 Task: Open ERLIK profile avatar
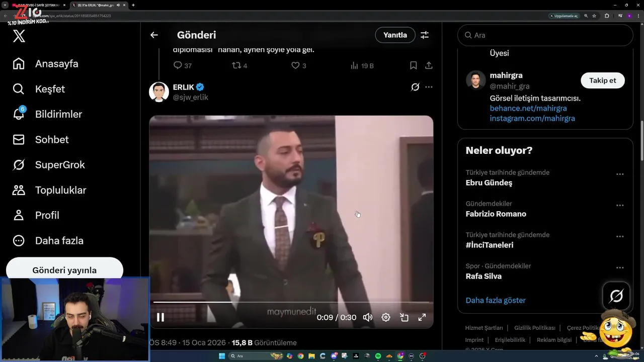tap(159, 92)
